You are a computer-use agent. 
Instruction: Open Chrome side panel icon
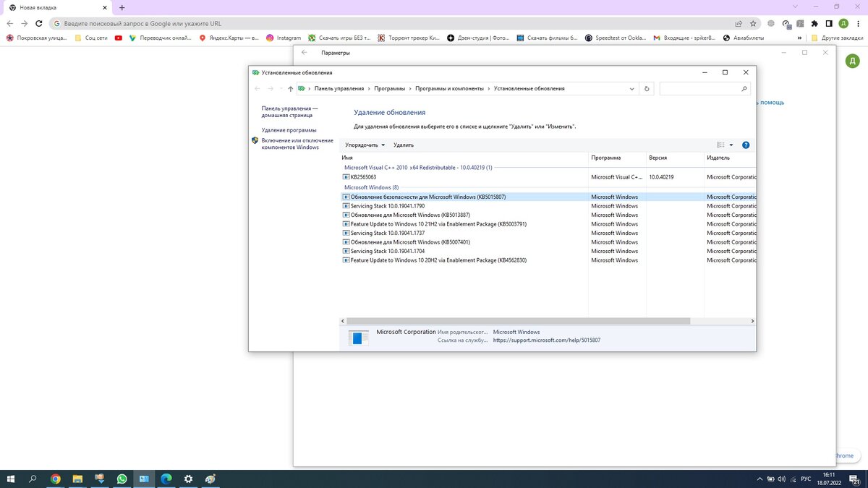point(829,23)
